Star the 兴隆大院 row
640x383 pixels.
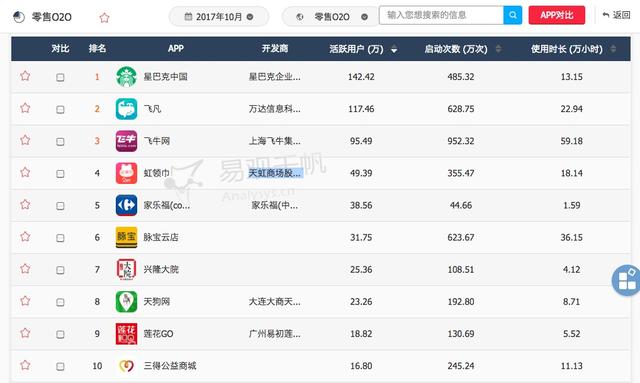[x=25, y=269]
